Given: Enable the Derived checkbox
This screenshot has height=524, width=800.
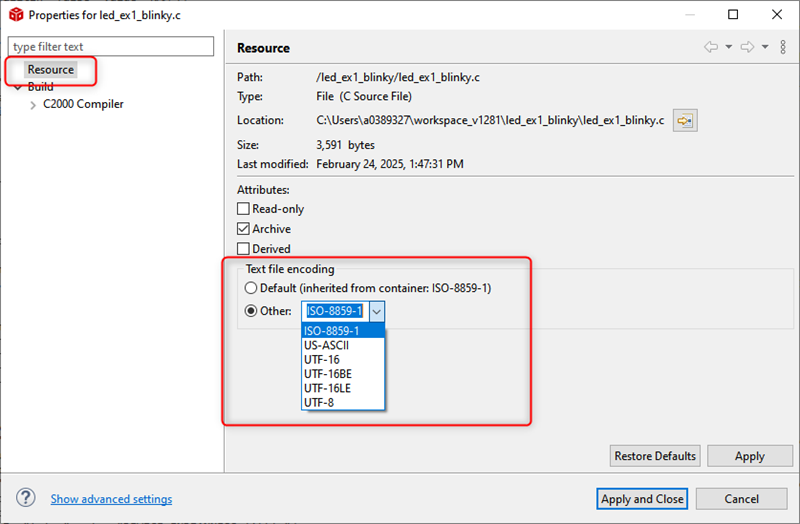Looking at the screenshot, I should coord(243,248).
